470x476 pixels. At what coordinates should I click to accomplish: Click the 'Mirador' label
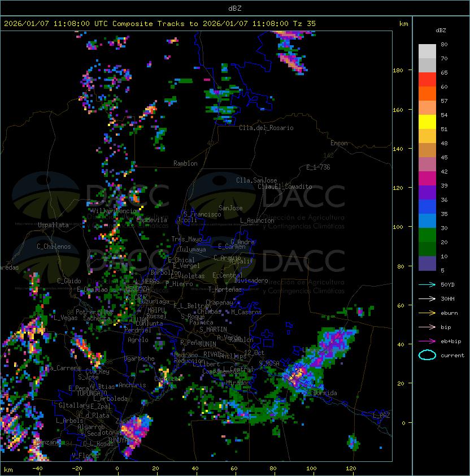pyautogui.click(x=238, y=383)
